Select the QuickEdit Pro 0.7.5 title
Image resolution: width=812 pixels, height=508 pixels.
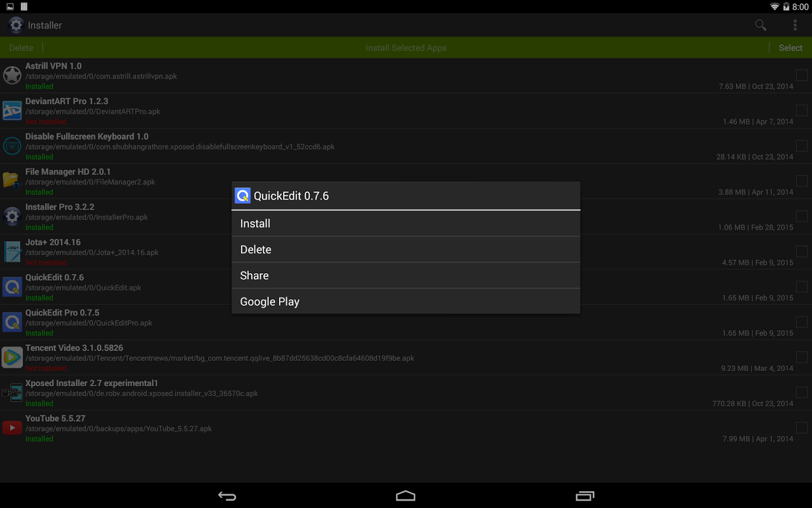(62, 313)
